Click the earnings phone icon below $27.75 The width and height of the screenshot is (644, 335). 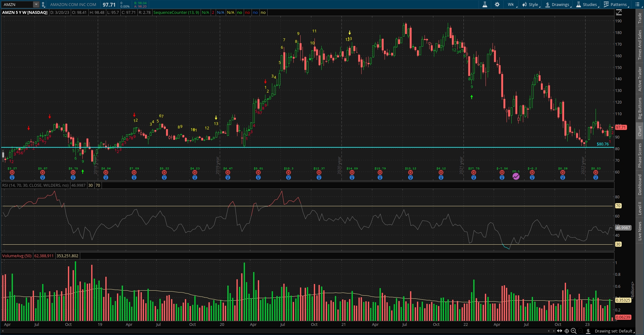tap(474, 173)
